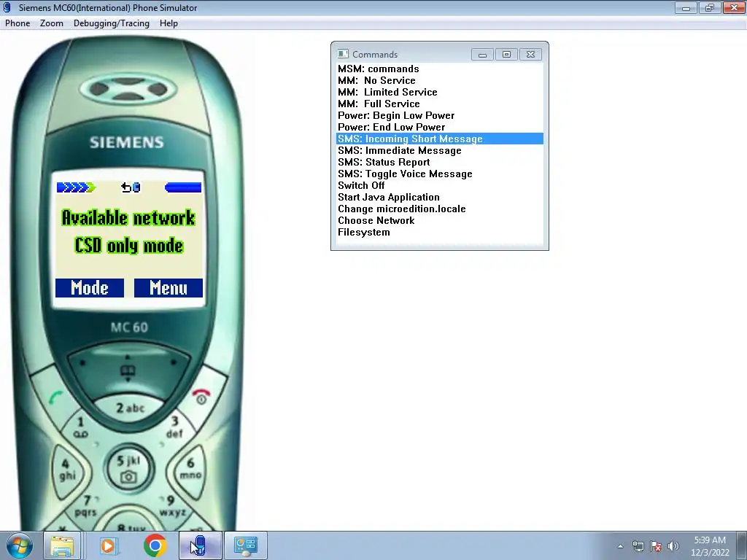Click the 7 pqrs key

click(87, 506)
